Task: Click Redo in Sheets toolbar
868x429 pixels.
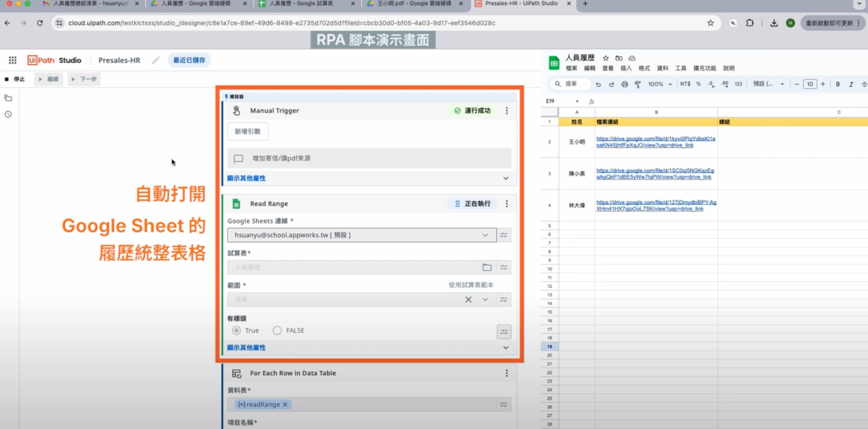Action: pos(612,84)
